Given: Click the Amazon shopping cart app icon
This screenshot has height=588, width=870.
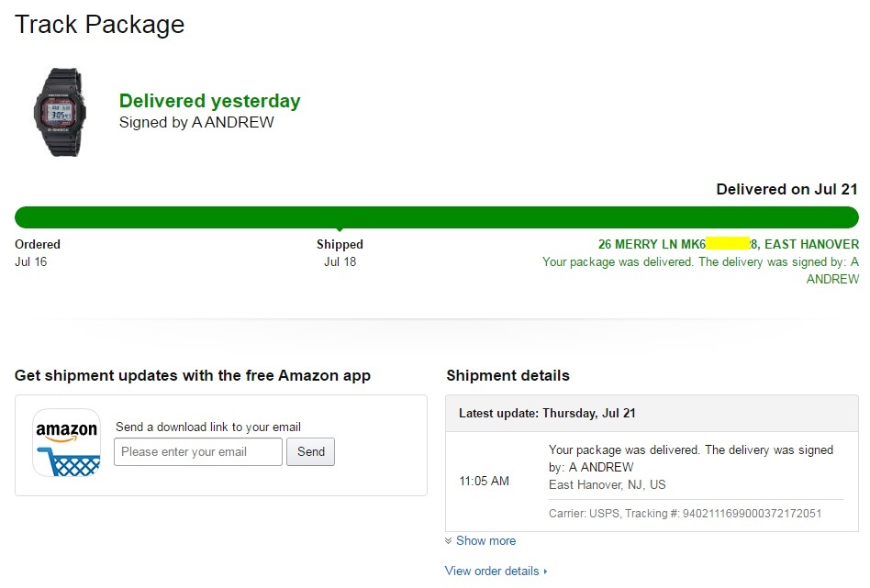Looking at the screenshot, I should (x=66, y=443).
